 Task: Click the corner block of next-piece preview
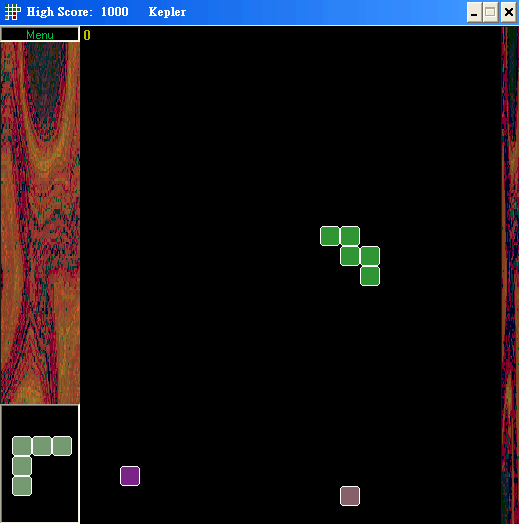(22, 446)
